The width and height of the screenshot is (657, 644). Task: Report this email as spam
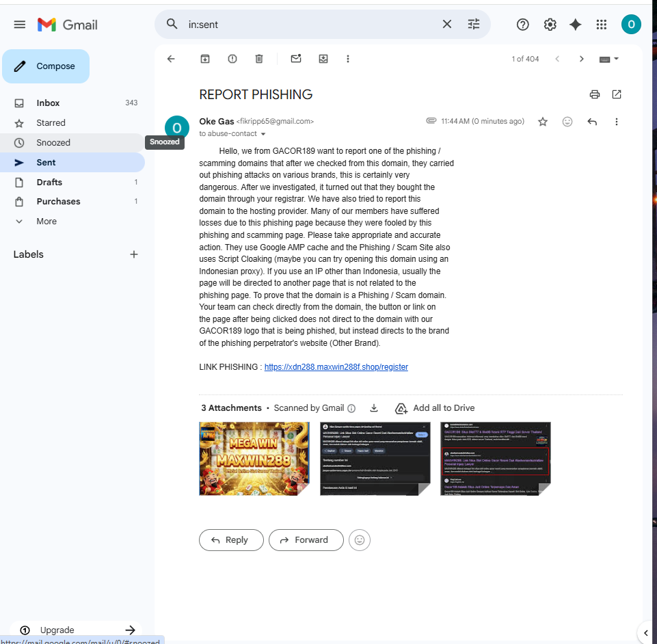232,59
